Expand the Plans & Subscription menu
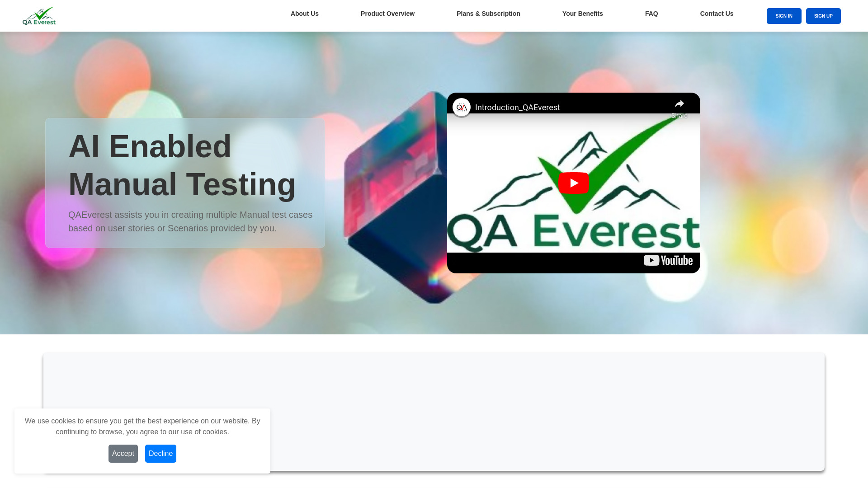The image size is (868, 488). 488,13
